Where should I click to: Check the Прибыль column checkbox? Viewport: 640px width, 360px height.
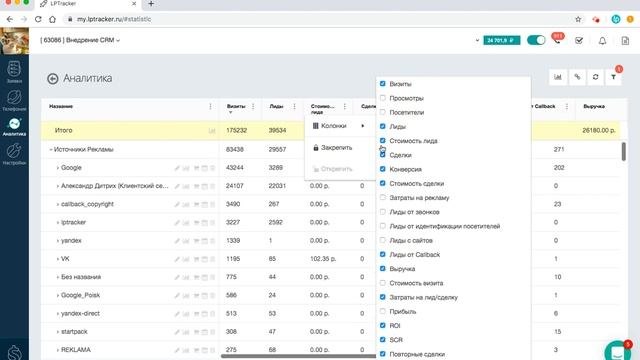point(382,311)
